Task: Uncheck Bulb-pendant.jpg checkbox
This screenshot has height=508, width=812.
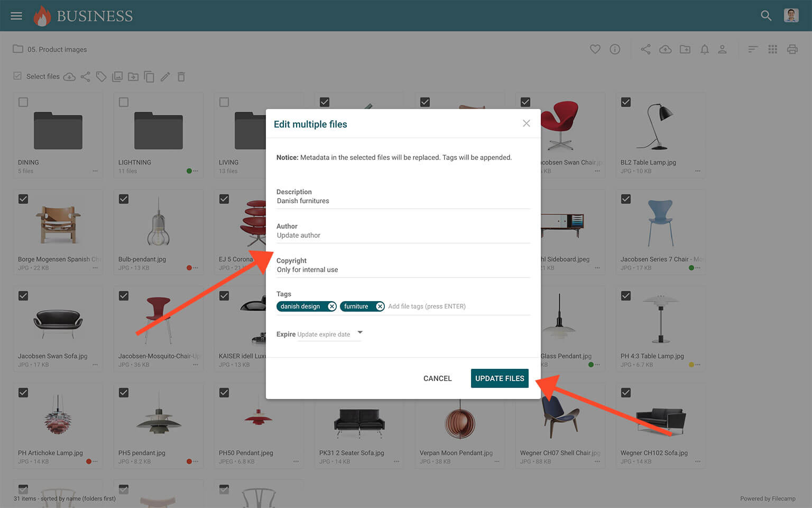Action: point(124,199)
